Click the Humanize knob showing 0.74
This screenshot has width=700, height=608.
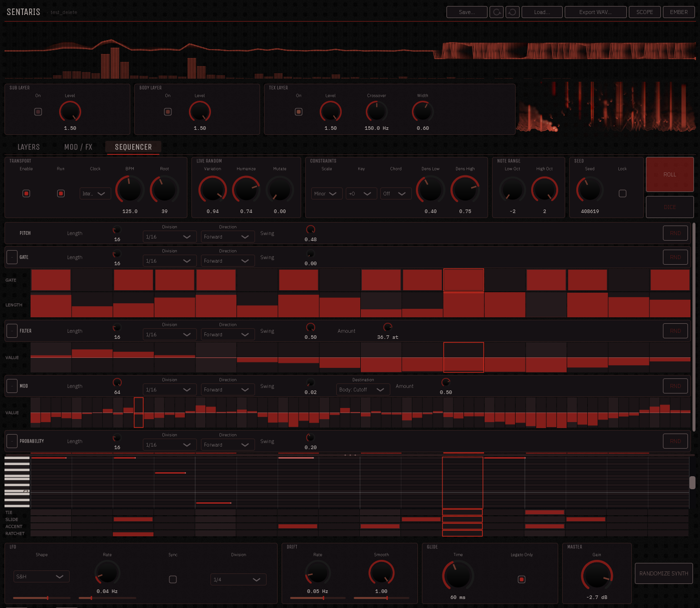tap(246, 189)
